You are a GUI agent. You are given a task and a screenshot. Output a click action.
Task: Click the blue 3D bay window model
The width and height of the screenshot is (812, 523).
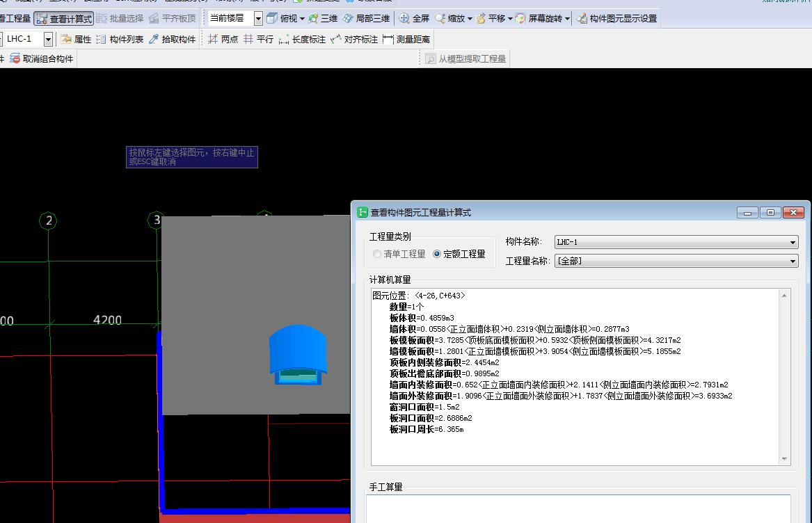coord(298,355)
